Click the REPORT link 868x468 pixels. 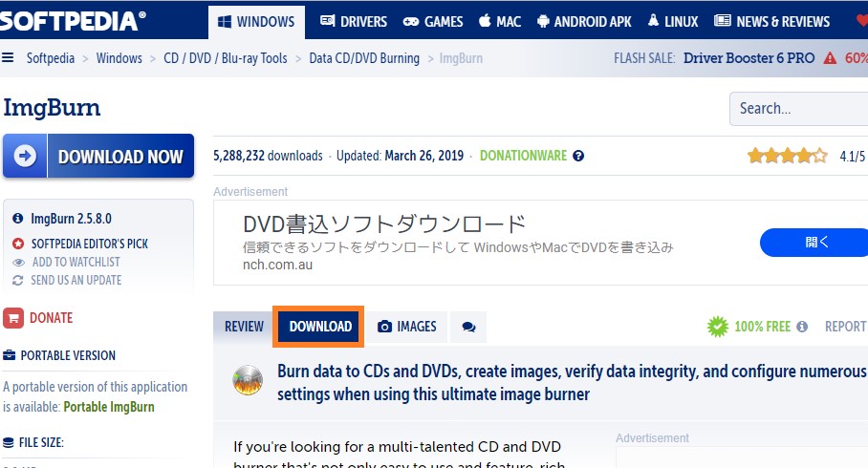[x=845, y=327]
